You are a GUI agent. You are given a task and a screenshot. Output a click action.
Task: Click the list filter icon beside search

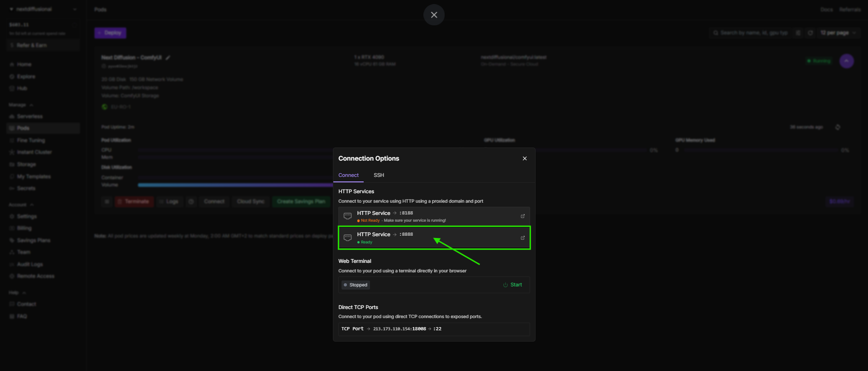[798, 33]
